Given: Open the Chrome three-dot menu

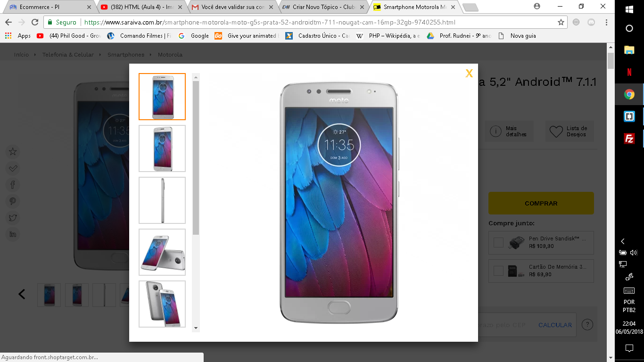Looking at the screenshot, I should point(607,22).
